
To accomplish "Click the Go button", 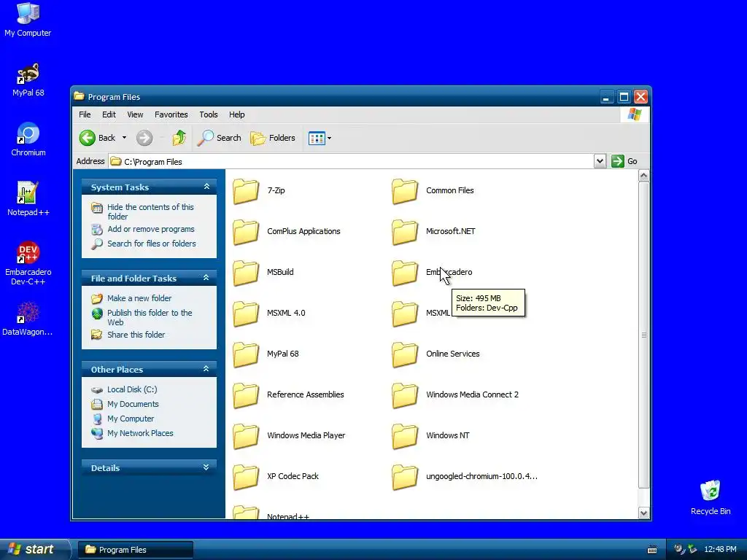I will 624,161.
